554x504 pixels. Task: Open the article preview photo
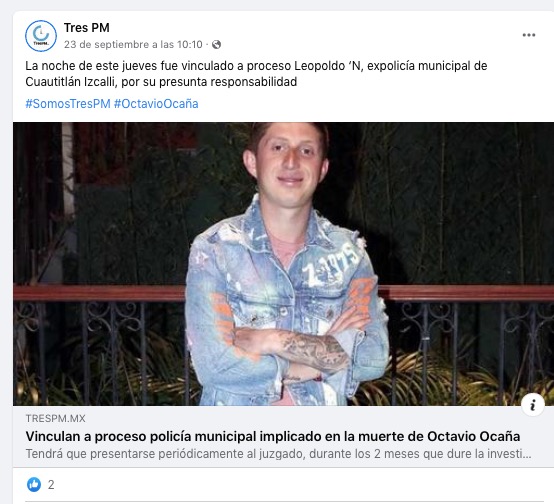tap(283, 264)
